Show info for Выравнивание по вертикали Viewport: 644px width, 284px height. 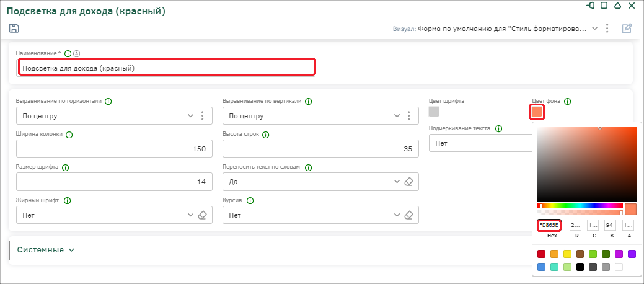[308, 101]
